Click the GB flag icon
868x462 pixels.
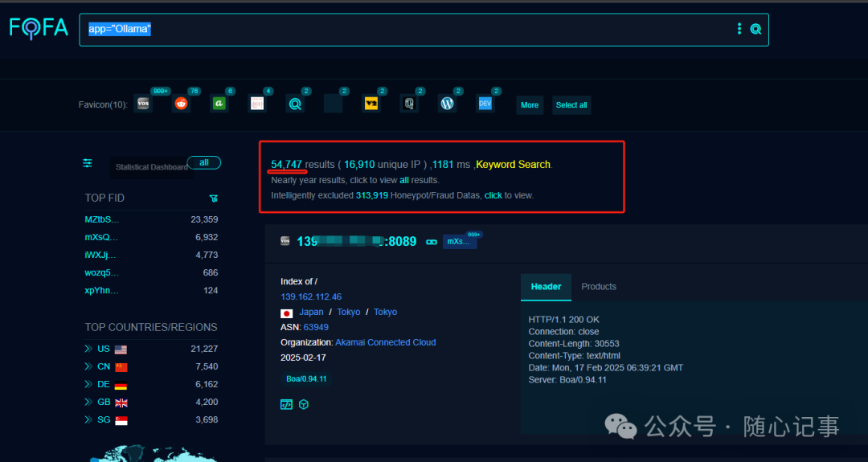121,403
